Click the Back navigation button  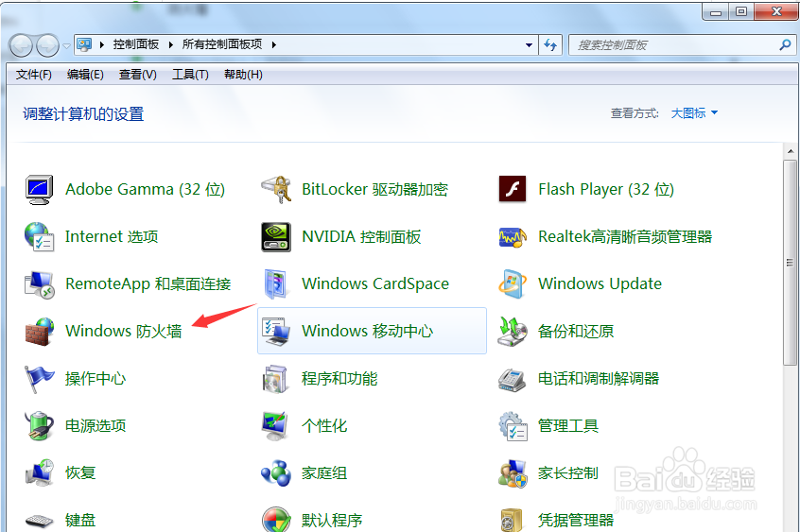[22, 46]
